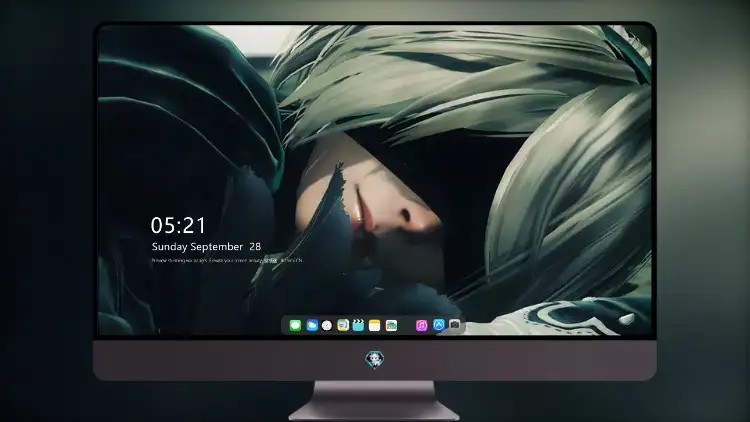The image size is (750, 422).
Task: Open the pink iTunes music icon
Action: click(x=421, y=325)
